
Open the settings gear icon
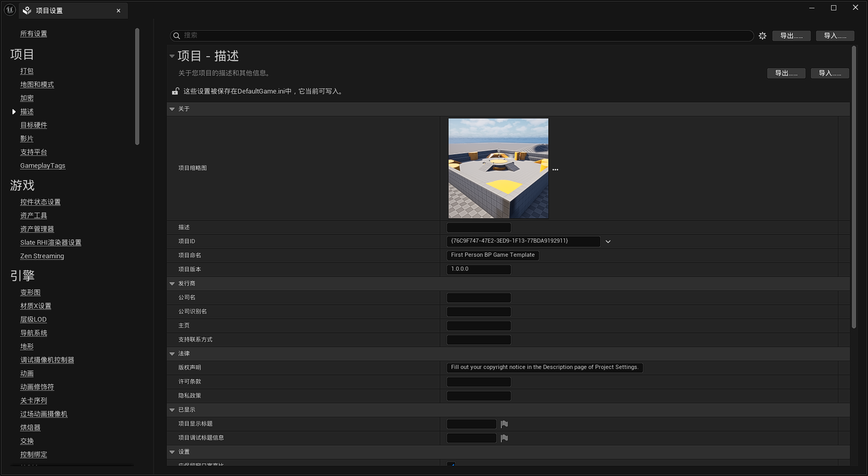(762, 36)
